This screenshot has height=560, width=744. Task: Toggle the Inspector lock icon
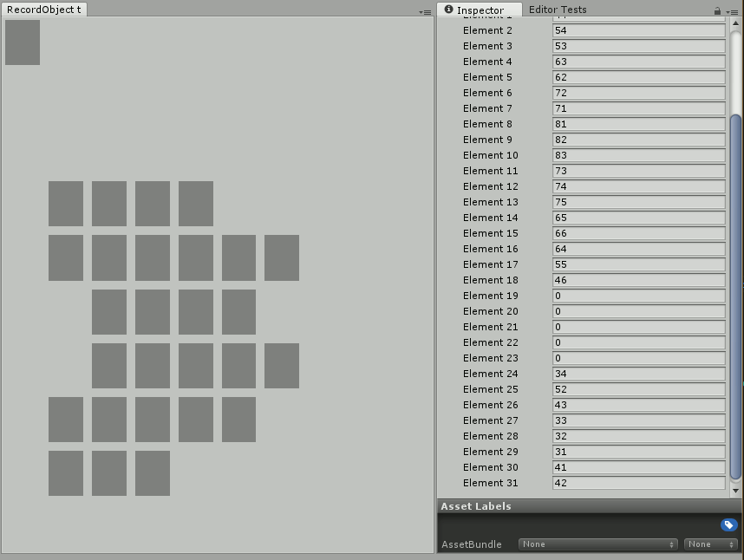point(717,11)
